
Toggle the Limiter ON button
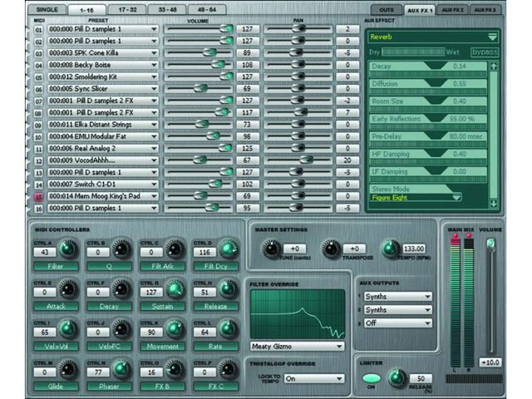(x=372, y=377)
